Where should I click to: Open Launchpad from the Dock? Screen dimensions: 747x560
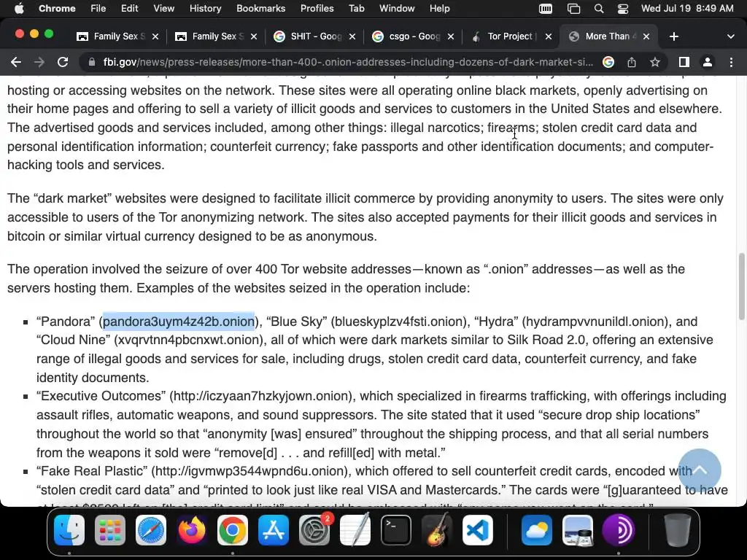coord(110,530)
